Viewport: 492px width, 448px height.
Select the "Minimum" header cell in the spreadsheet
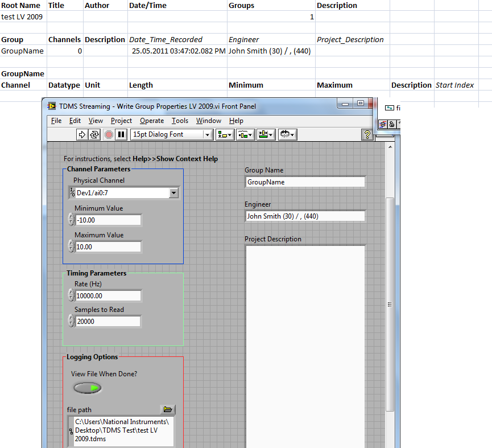pyautogui.click(x=271, y=85)
